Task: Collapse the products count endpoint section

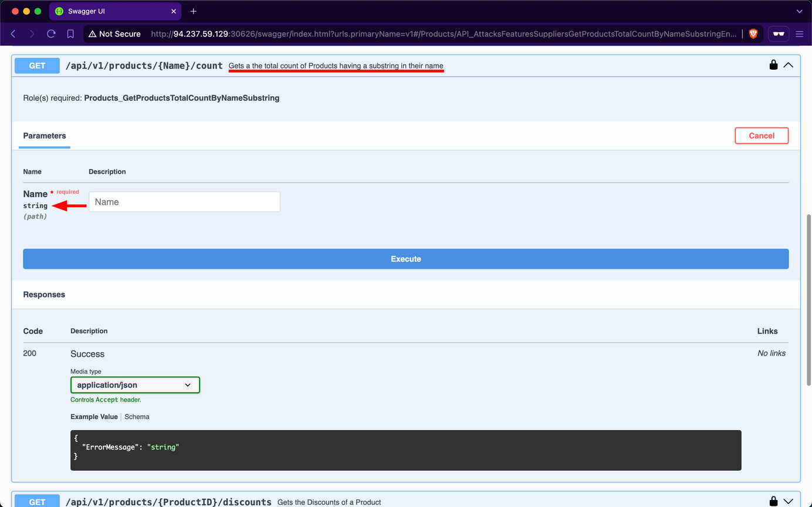Action: click(x=789, y=65)
